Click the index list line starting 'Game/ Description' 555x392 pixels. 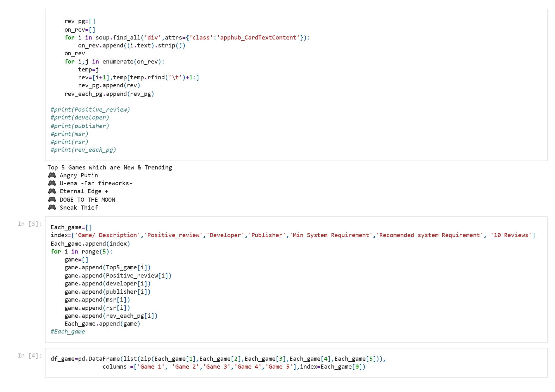(x=293, y=235)
